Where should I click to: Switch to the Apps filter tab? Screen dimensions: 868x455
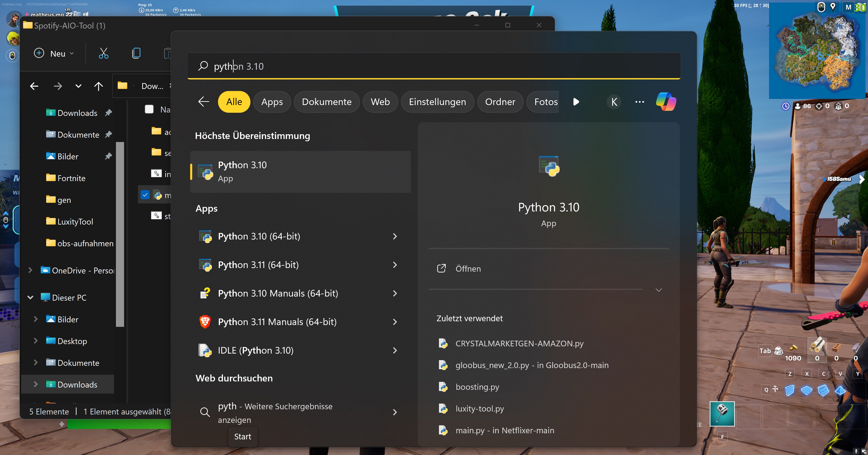[272, 102]
